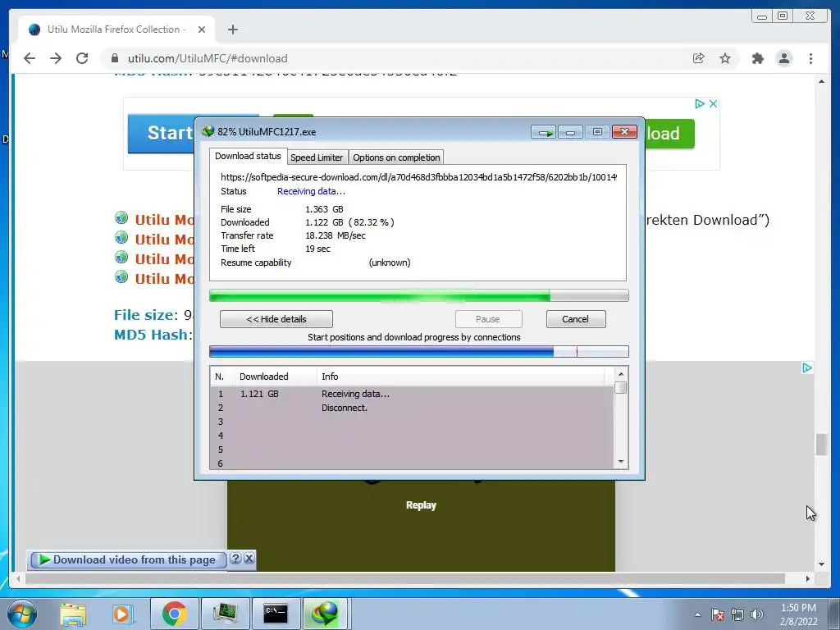Select connection row 2 Disconnect
This screenshot has height=630, width=840.
click(412, 408)
